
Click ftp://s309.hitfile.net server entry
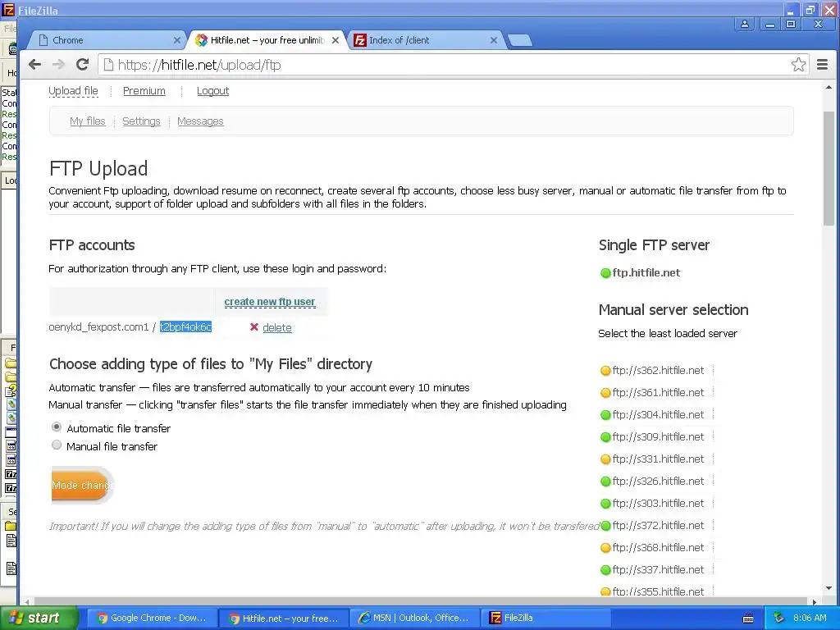click(658, 436)
